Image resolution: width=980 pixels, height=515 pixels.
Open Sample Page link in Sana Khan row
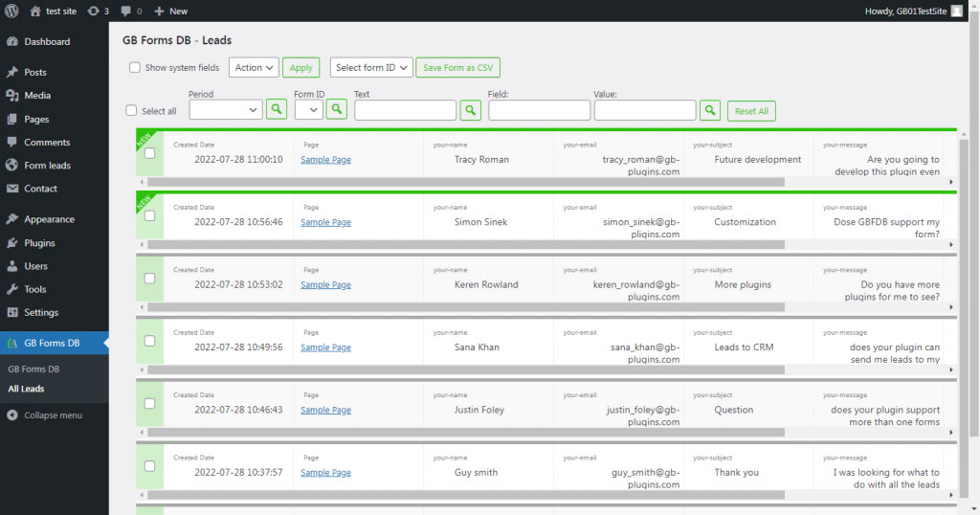click(325, 347)
